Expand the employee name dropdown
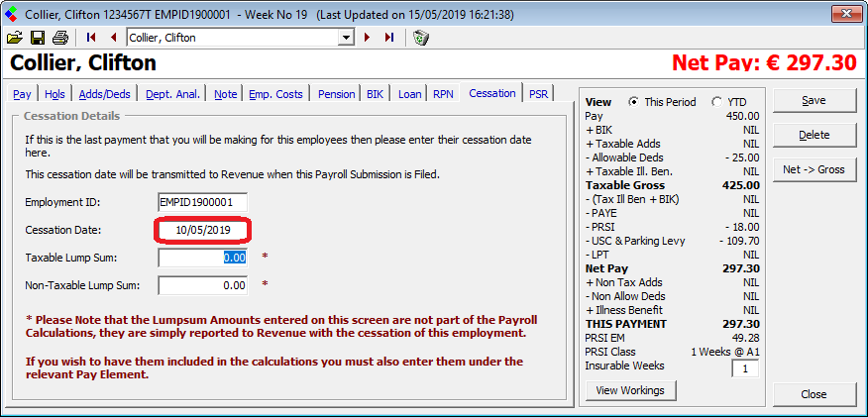This screenshot has width=868, height=418. pyautogui.click(x=346, y=38)
